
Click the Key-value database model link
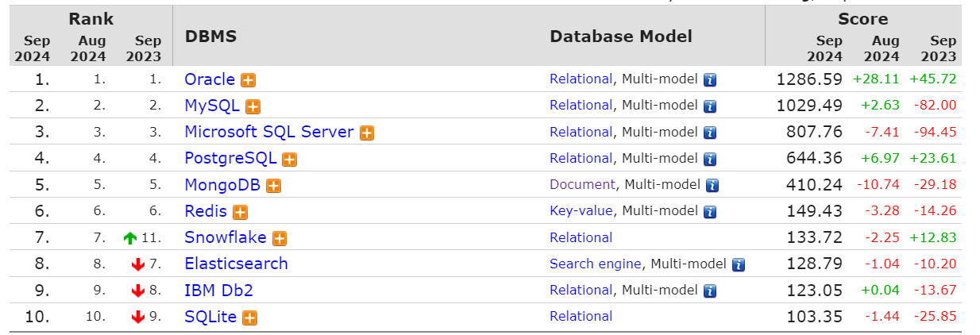pyautogui.click(x=581, y=211)
